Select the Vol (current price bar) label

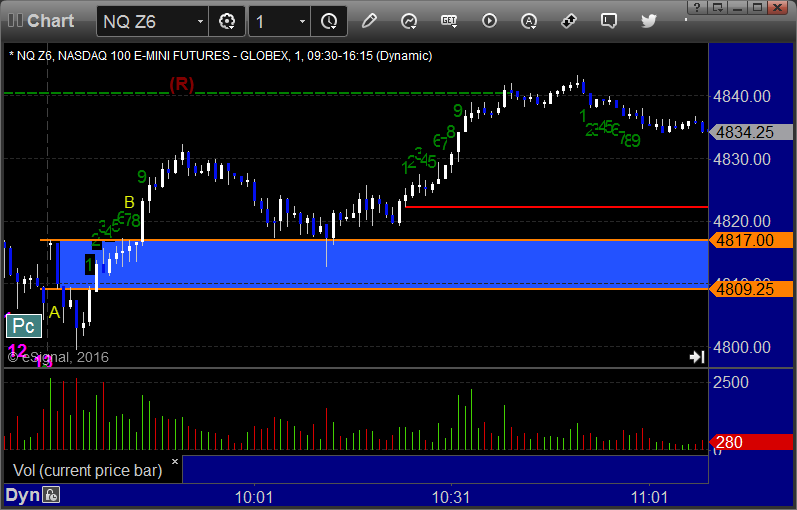click(87, 470)
